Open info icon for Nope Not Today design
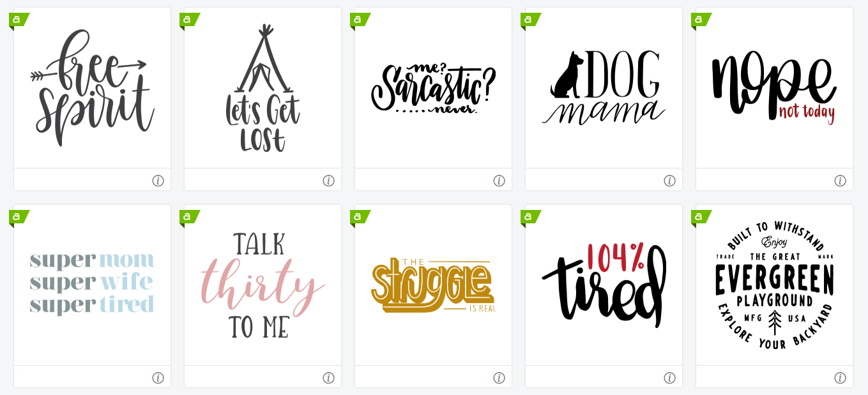The image size is (868, 395). point(840,181)
